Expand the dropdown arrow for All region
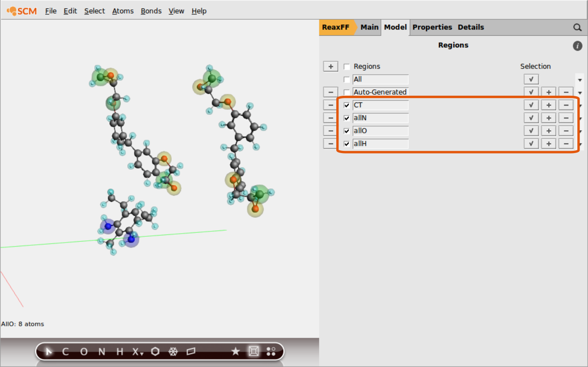The width and height of the screenshot is (588, 367). [x=580, y=80]
